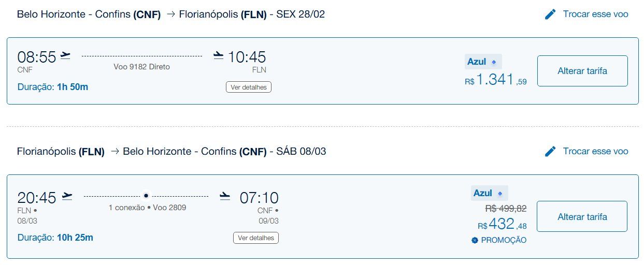Open Ver detalhes for flight 2809
This screenshot has height=265, width=644.
pos(256,238)
